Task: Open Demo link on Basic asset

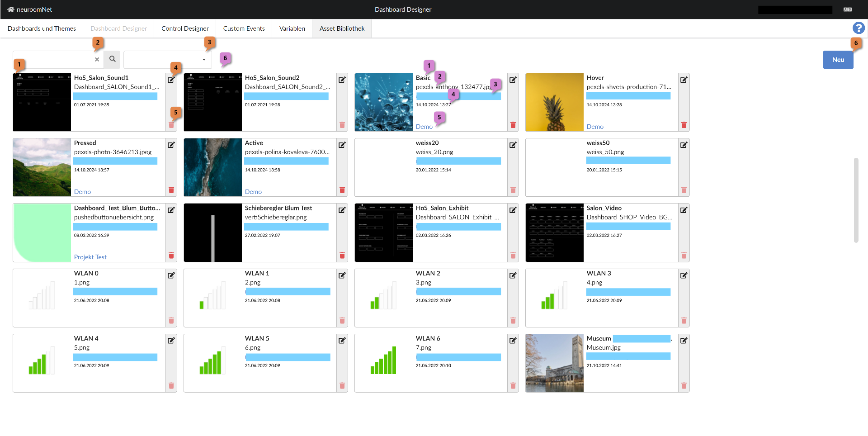Action: coord(424,127)
